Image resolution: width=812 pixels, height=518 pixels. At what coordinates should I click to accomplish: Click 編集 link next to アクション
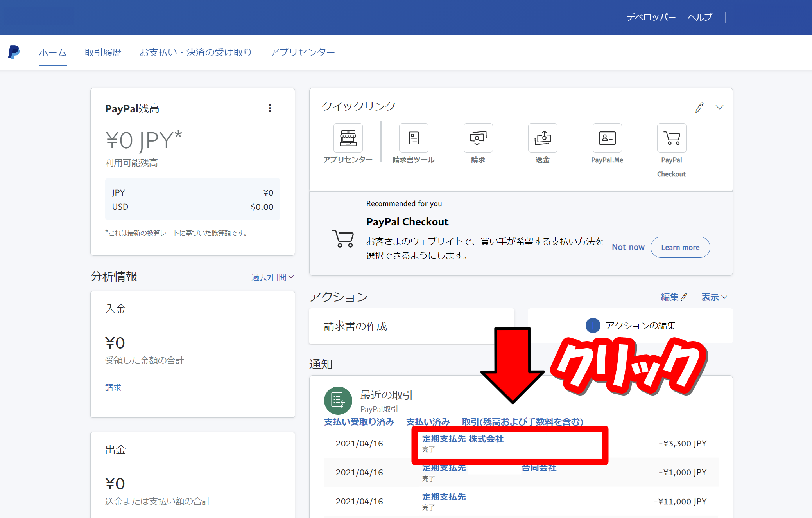[x=674, y=297]
